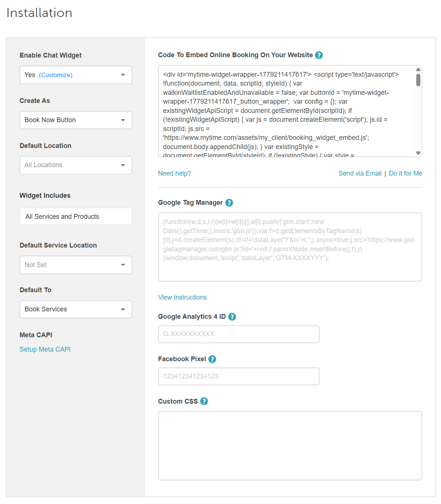Click Google Tag Manager help icon
The height and width of the screenshot is (504, 441).
(x=229, y=203)
